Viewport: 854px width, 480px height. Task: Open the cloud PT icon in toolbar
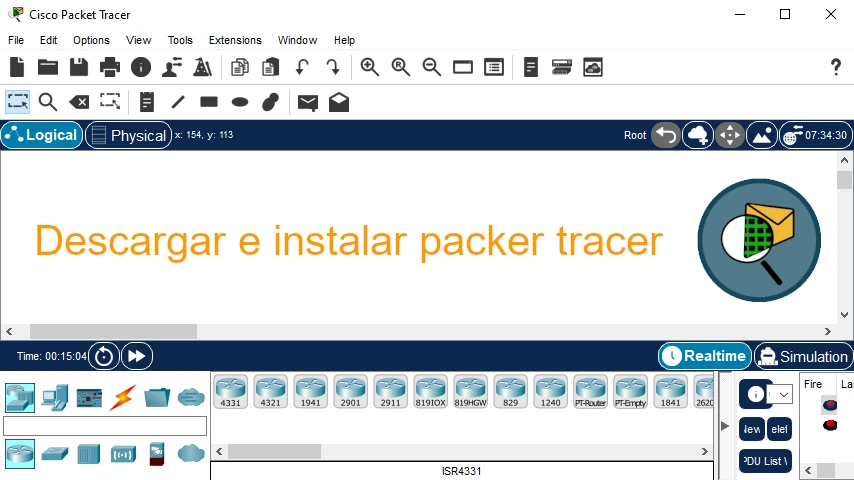click(x=593, y=67)
